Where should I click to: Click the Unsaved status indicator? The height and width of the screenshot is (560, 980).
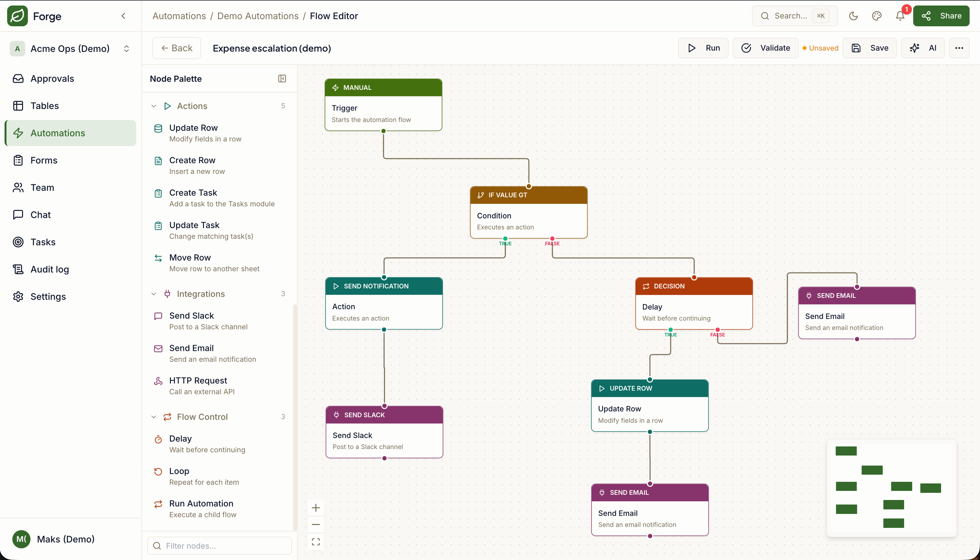[820, 48]
